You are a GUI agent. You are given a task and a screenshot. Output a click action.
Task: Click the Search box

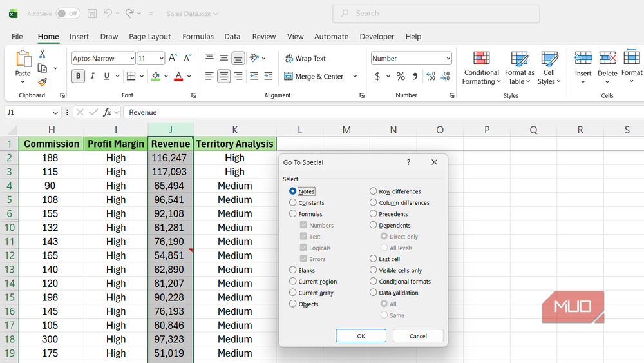pos(436,14)
